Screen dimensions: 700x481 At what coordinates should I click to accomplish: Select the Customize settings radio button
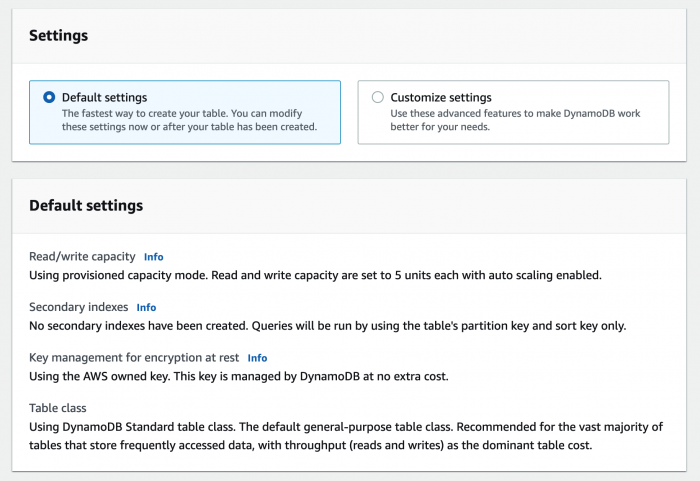377,98
